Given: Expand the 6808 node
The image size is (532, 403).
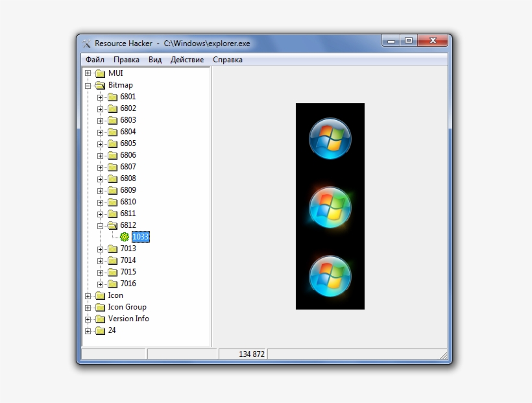Looking at the screenshot, I should (100, 179).
